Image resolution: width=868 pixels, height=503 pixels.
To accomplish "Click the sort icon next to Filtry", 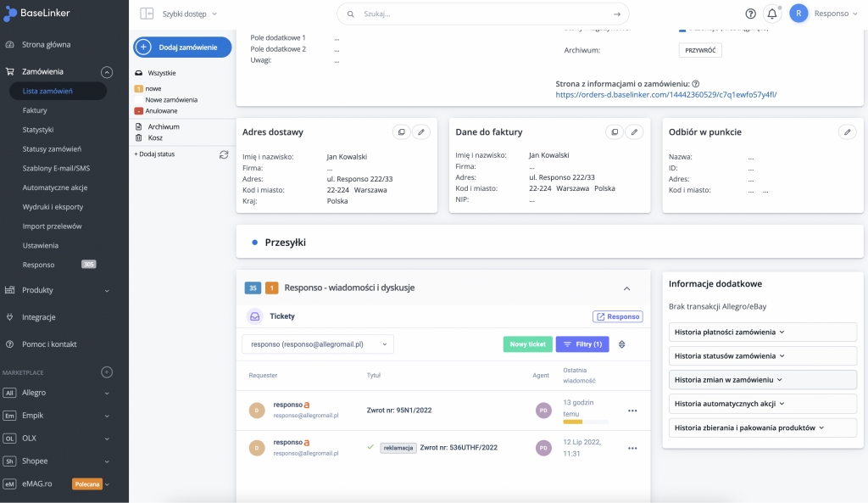I will point(622,344).
